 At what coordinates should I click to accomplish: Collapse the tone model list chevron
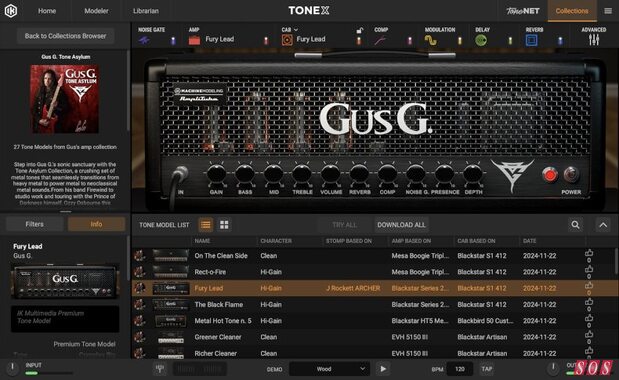(x=603, y=225)
